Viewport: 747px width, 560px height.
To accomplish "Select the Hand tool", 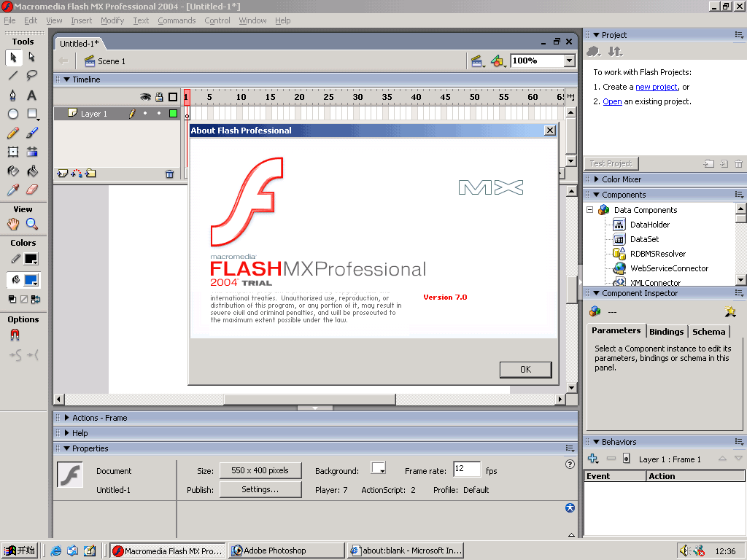I will coord(13,224).
